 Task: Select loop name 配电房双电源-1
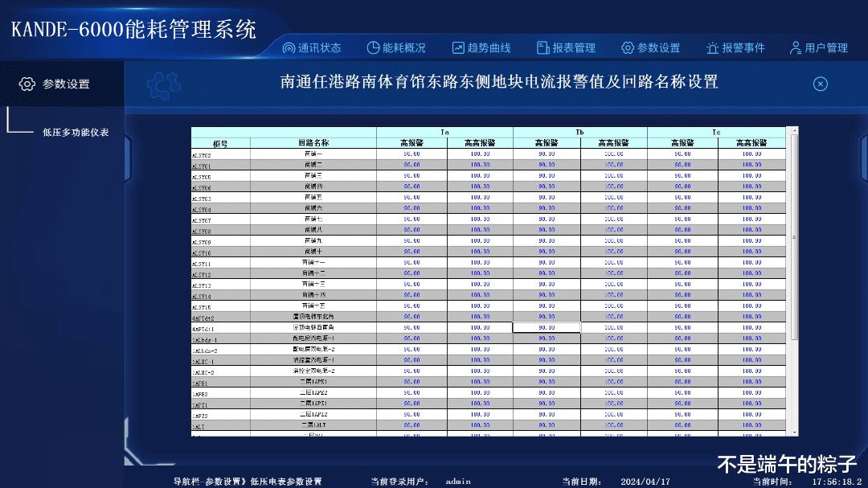click(313, 338)
